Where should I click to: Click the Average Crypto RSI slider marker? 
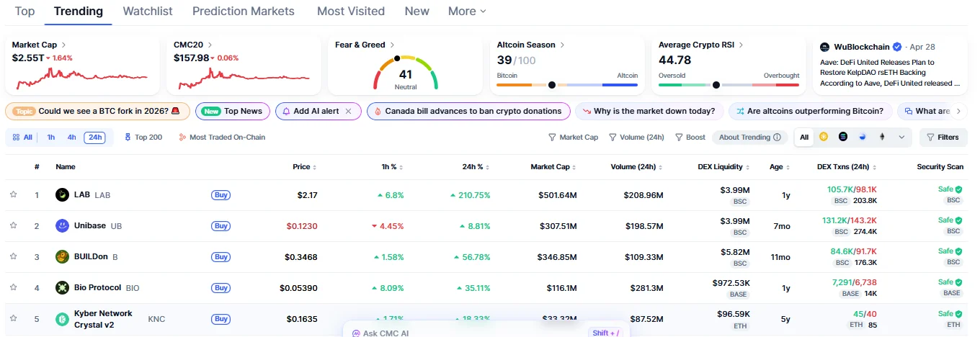point(716,85)
